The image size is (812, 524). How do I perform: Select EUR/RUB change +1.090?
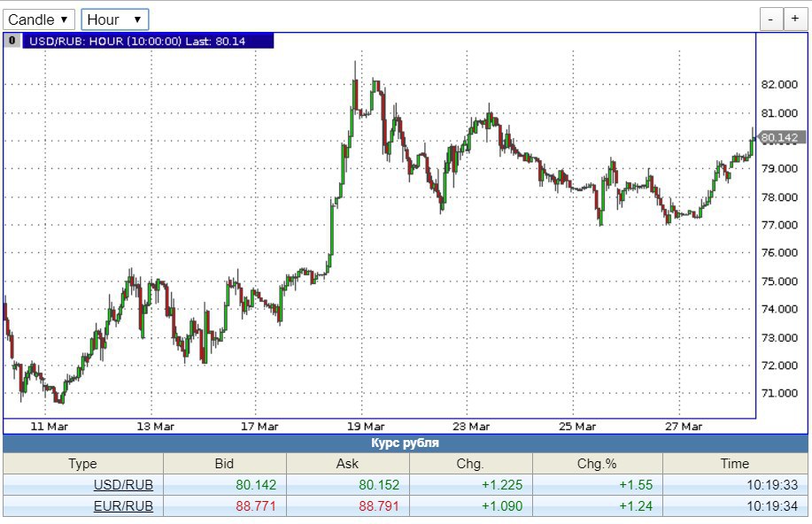502,506
